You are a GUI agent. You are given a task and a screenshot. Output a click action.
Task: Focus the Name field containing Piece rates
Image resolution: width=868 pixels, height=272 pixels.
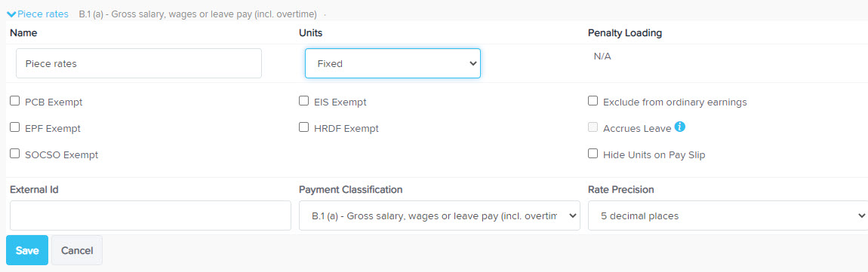pyautogui.click(x=138, y=63)
